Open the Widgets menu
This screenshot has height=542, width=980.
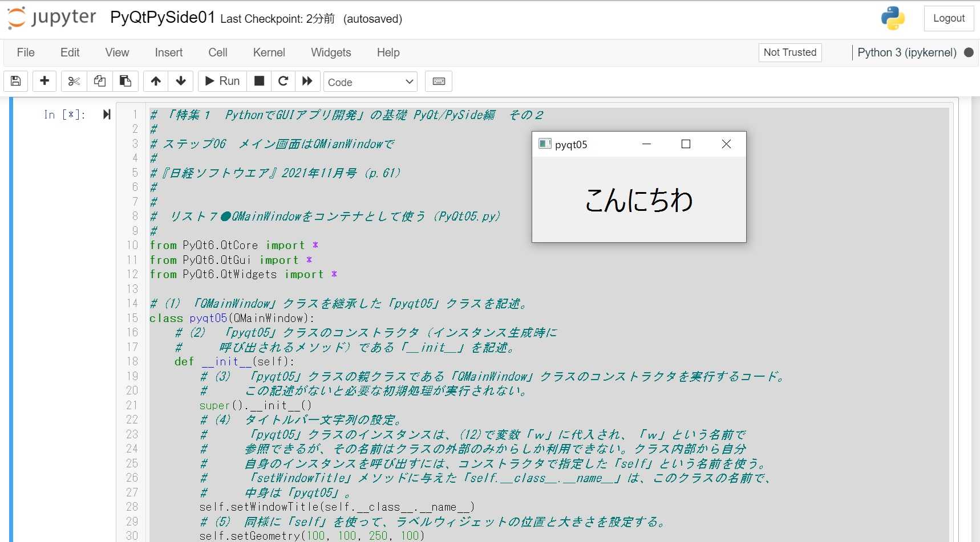point(330,52)
